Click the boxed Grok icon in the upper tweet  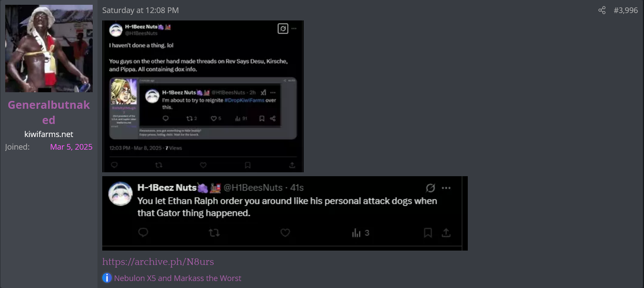pos(283,29)
